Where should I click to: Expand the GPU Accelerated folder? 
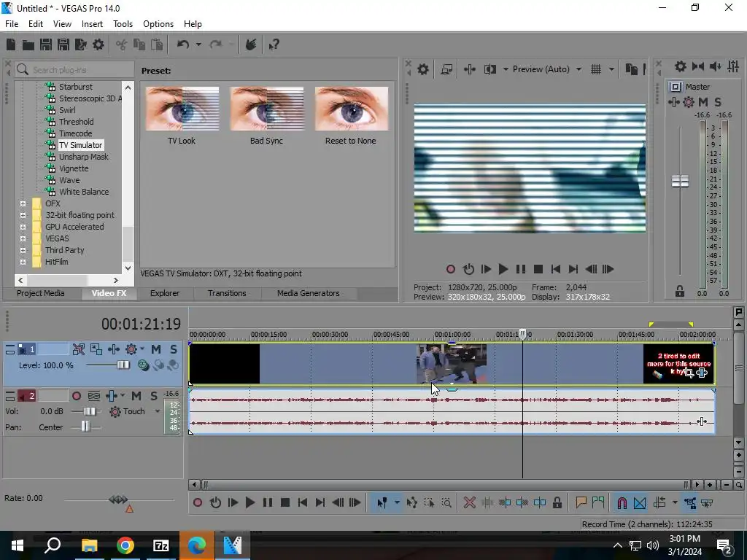[23, 227]
